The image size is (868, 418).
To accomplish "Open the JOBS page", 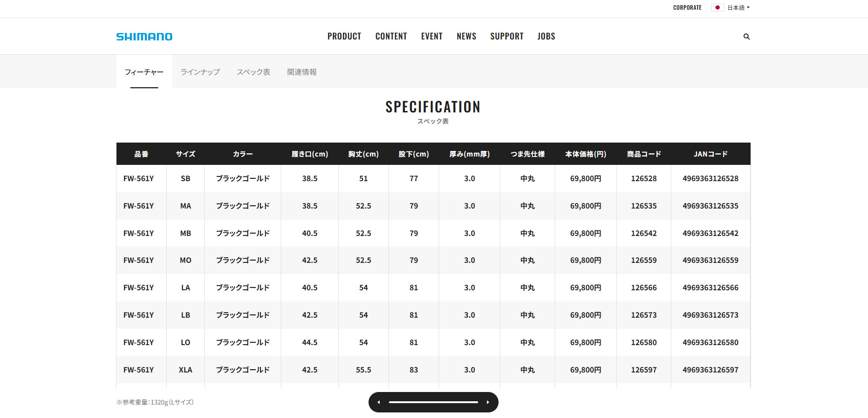I will click(546, 36).
